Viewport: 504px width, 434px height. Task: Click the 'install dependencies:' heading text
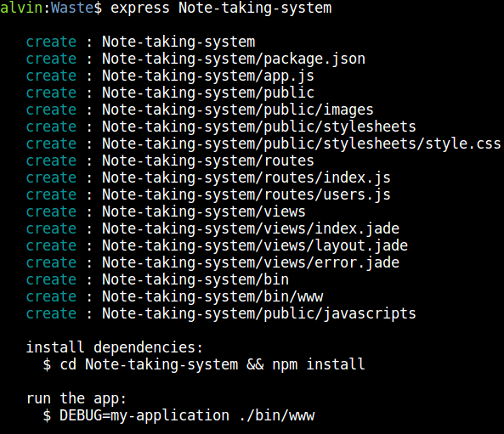[x=115, y=347]
